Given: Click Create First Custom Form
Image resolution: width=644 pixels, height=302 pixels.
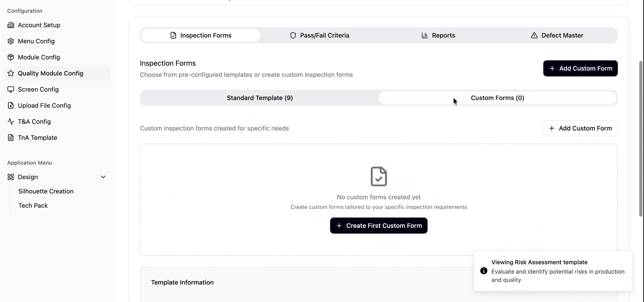Looking at the screenshot, I should pyautogui.click(x=378, y=225).
